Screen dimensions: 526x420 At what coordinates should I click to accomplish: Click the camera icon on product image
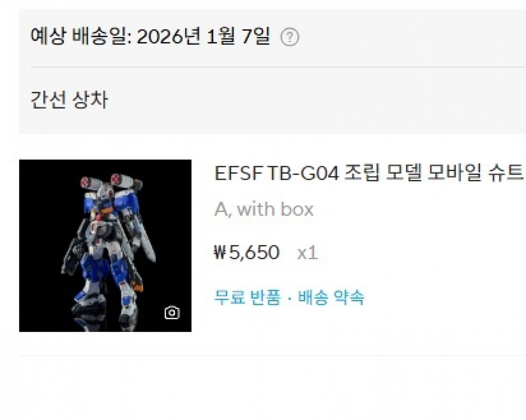point(172,312)
